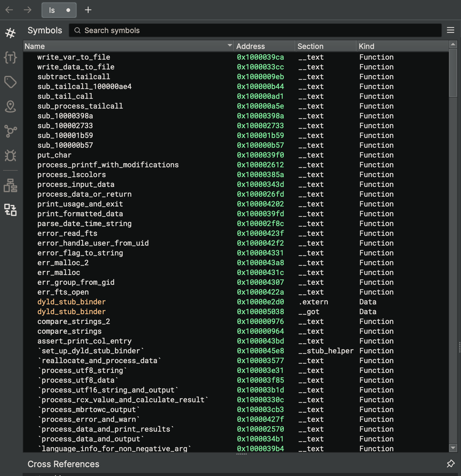Click the Cross References panel title

point(63,464)
